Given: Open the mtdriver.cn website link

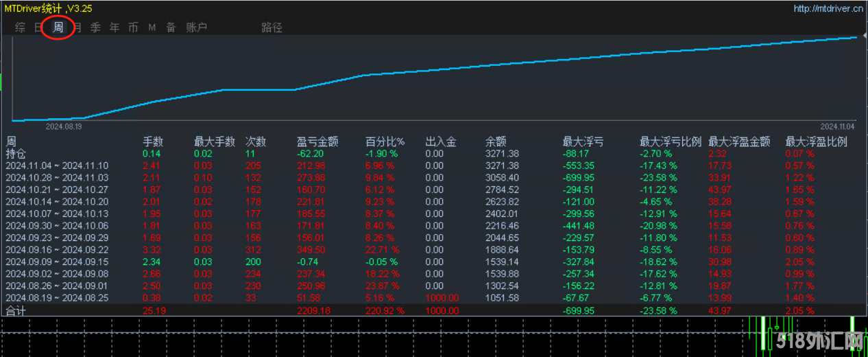Looking at the screenshot, I should pos(828,8).
